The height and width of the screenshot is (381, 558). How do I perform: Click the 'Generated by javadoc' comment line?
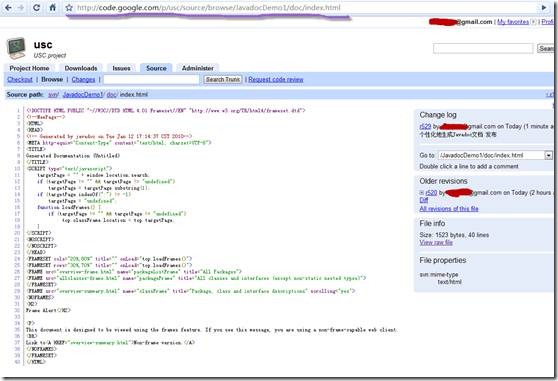pyautogui.click(x=109, y=136)
